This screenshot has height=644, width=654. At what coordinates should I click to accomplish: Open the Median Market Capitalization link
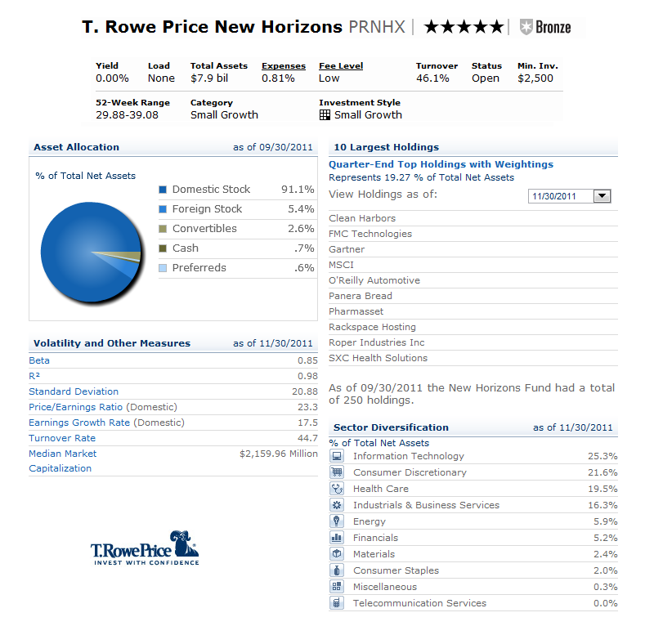[x=63, y=461]
